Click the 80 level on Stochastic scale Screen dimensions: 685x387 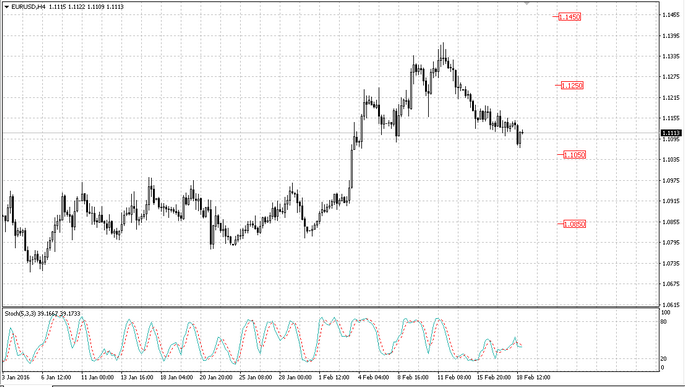pyautogui.click(x=664, y=322)
